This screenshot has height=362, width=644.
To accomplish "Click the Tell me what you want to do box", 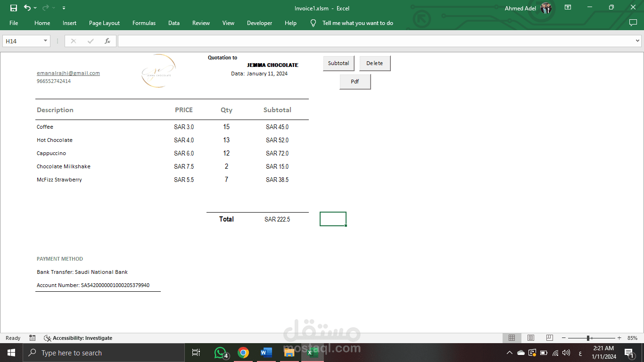I will (x=357, y=23).
